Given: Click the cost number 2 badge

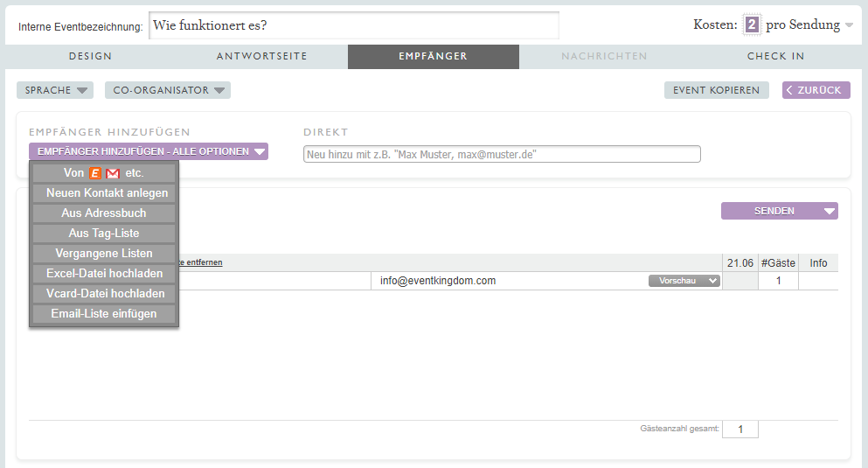Looking at the screenshot, I should (751, 24).
